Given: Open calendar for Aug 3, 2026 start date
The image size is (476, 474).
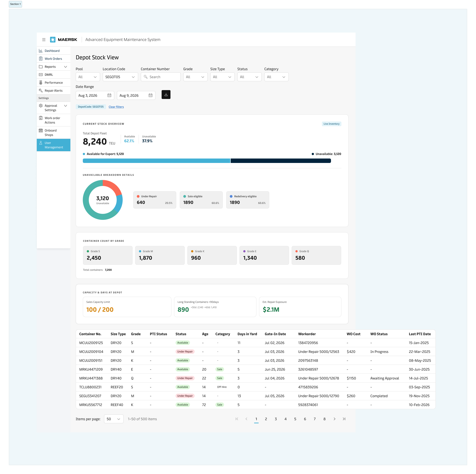Looking at the screenshot, I should (109, 96).
